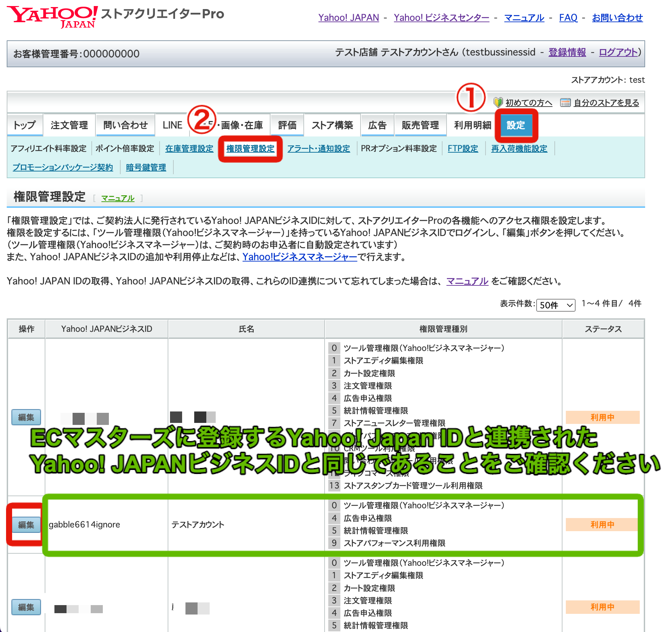Open the 販売管理 tab
672x632 pixels.
(420, 125)
